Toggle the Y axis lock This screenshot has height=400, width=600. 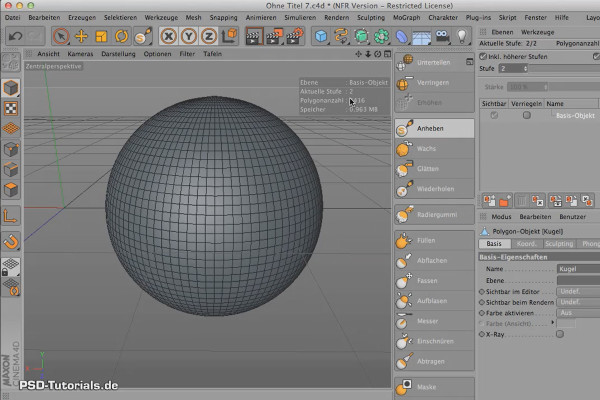coord(189,36)
